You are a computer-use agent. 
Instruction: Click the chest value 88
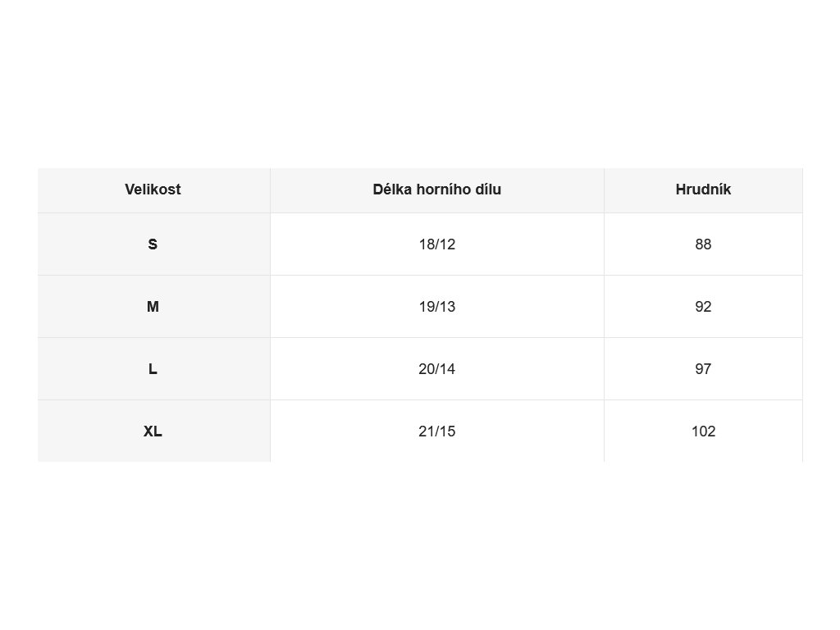703,244
